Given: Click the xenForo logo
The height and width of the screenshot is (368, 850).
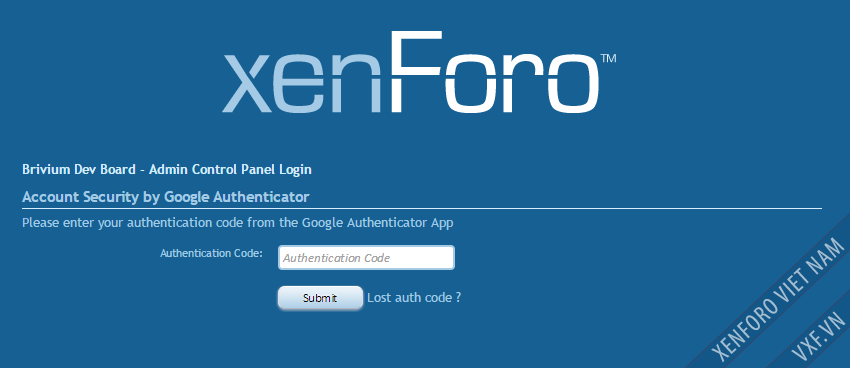Looking at the screenshot, I should click(x=418, y=72).
